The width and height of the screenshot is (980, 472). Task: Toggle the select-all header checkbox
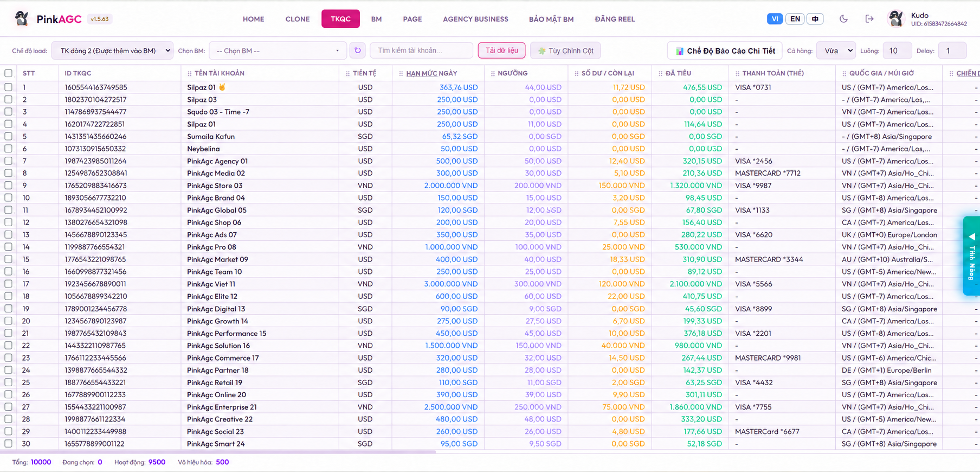8,73
